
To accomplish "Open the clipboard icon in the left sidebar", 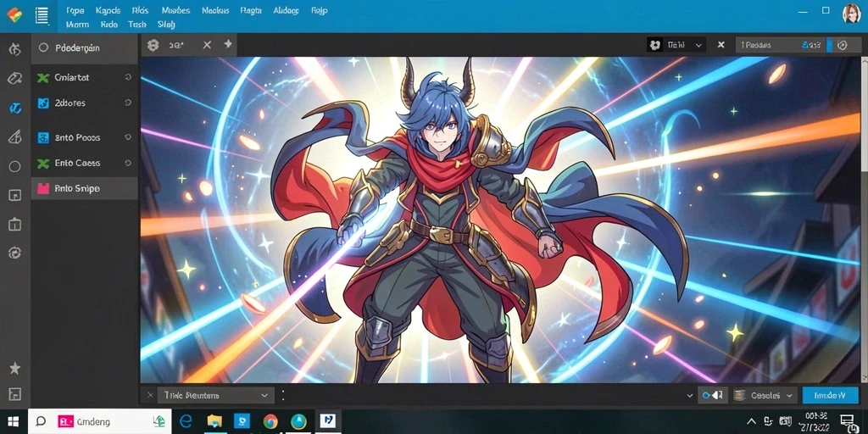I will pos(15,224).
